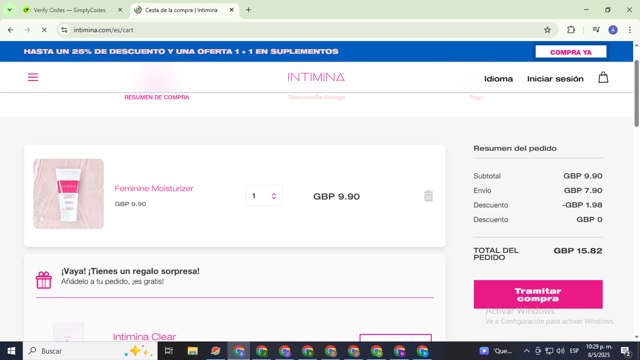Bookmark page with star icon
The height and width of the screenshot is (360, 640).
(547, 30)
